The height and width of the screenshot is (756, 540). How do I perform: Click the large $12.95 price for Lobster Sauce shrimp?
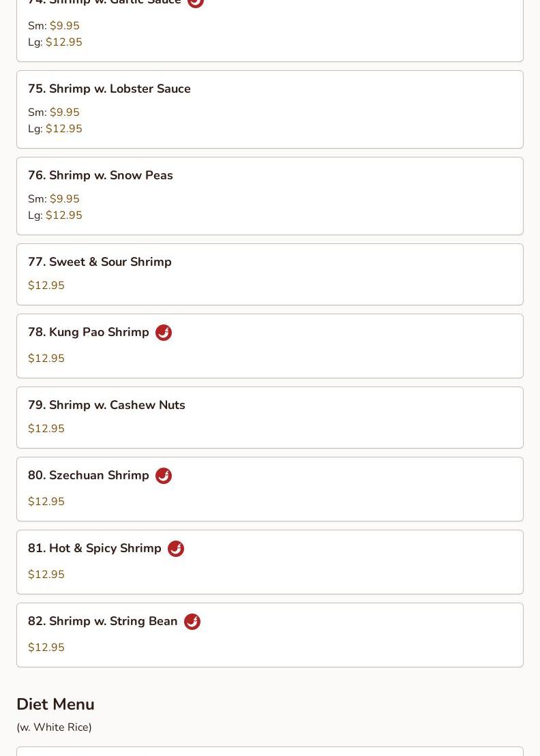coord(64,129)
